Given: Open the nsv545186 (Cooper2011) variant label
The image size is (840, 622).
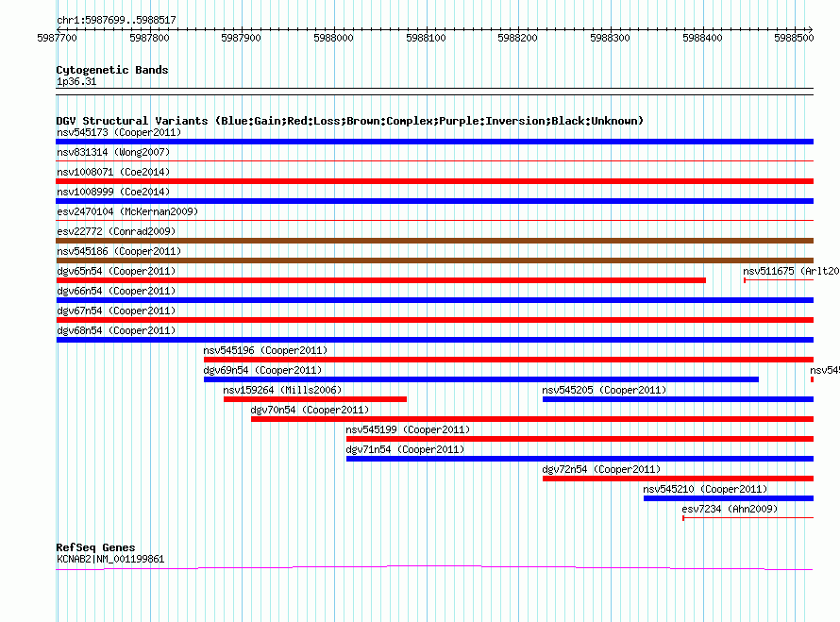Looking at the screenshot, I should (119, 251).
